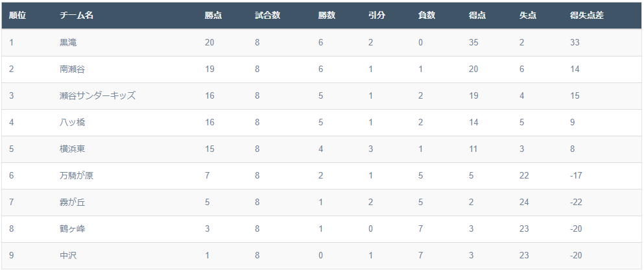Click the 負数 column header
Viewport: 644px width, 272px height.
[x=427, y=16]
